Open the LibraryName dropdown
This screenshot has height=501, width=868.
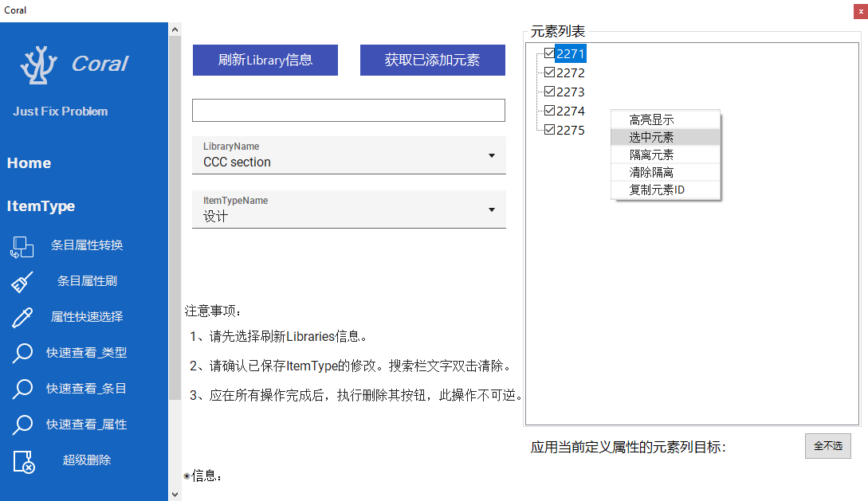[491, 155]
